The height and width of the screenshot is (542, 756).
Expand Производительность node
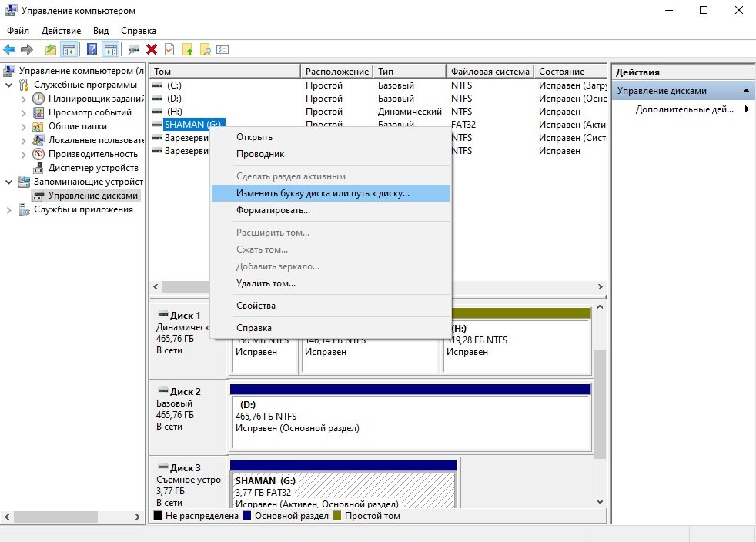(23, 154)
